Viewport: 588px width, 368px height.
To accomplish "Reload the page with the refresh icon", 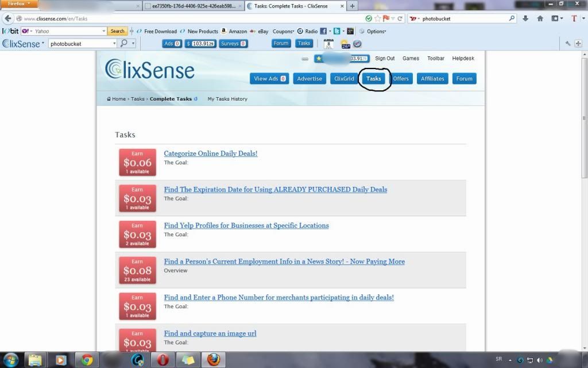I will coord(400,18).
